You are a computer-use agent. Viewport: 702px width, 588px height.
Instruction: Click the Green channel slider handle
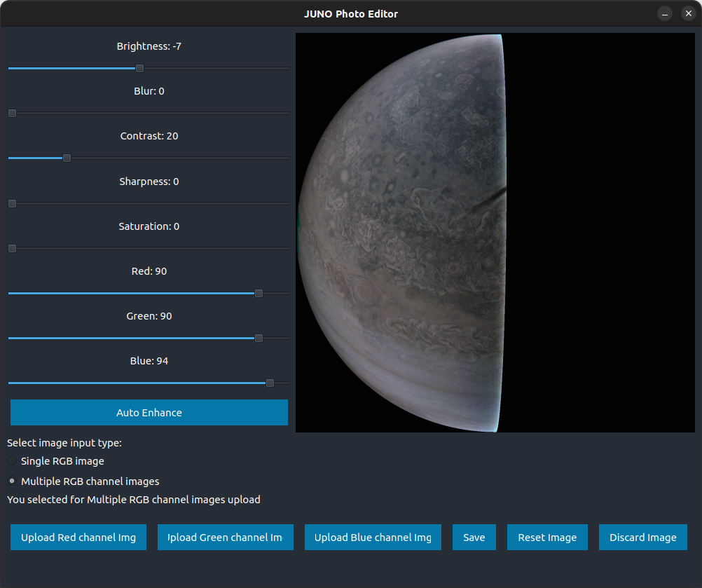click(258, 338)
